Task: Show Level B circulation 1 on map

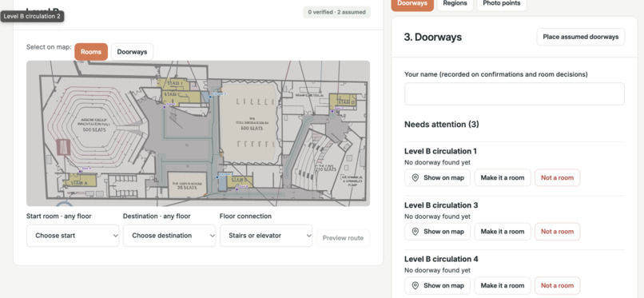Action: coord(437,177)
